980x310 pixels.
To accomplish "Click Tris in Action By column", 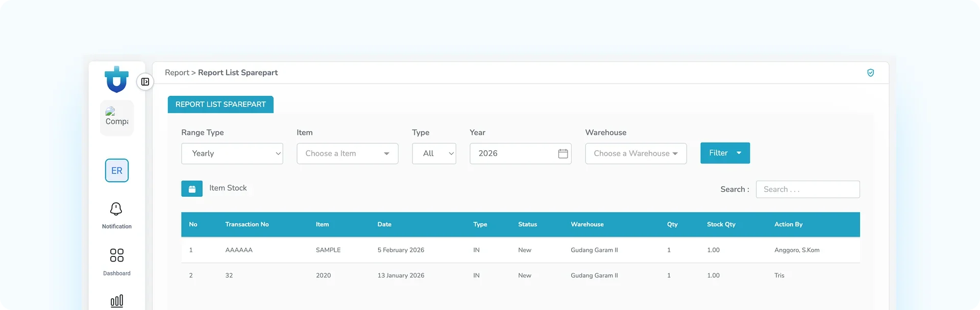I will 779,275.
